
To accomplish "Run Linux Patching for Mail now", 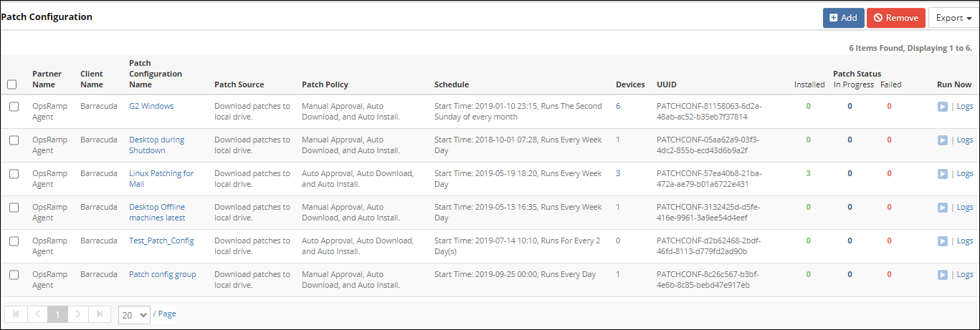I will [x=943, y=174].
